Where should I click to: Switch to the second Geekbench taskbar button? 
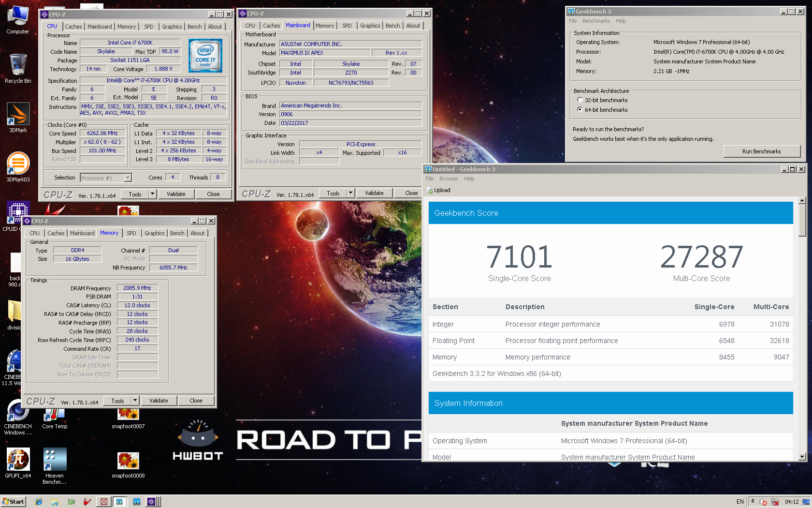(x=137, y=502)
